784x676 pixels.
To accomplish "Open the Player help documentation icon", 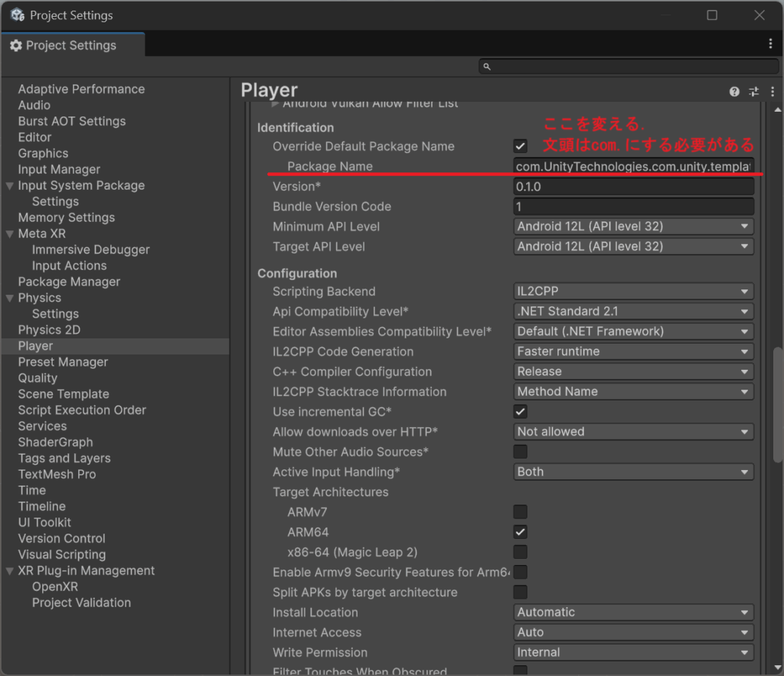I will coord(734,92).
